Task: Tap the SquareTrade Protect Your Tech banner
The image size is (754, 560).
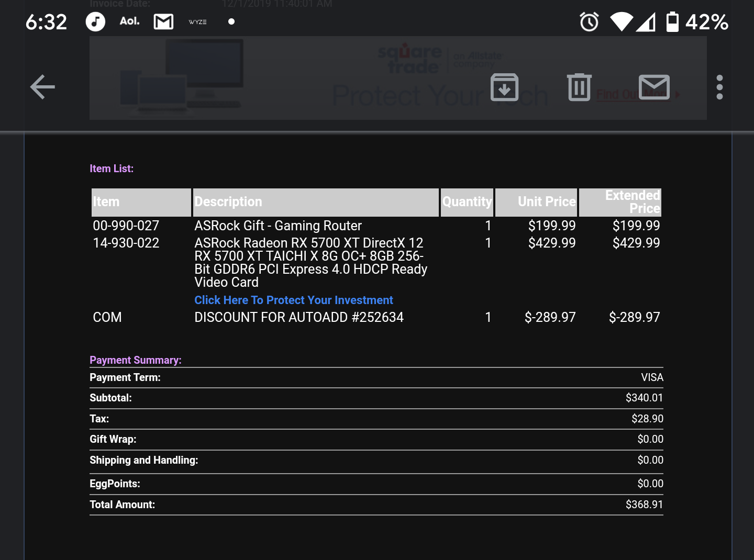Action: click(398, 78)
